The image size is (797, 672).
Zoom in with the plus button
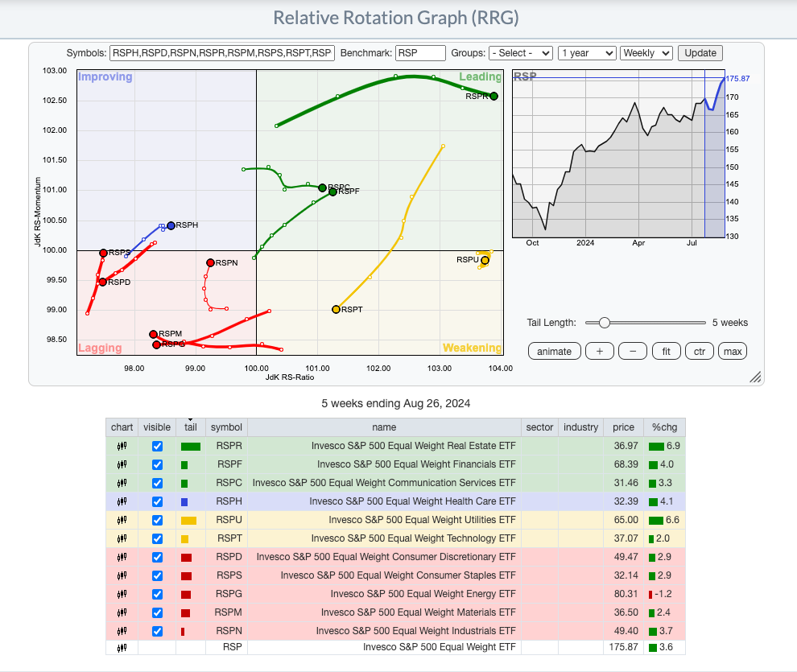tap(600, 352)
